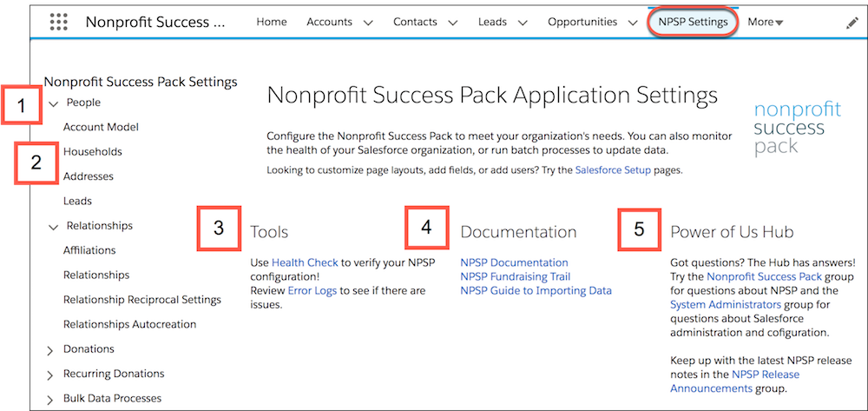The width and height of the screenshot is (868, 411).
Task: Click the Nonprofit Success app name
Action: click(155, 22)
